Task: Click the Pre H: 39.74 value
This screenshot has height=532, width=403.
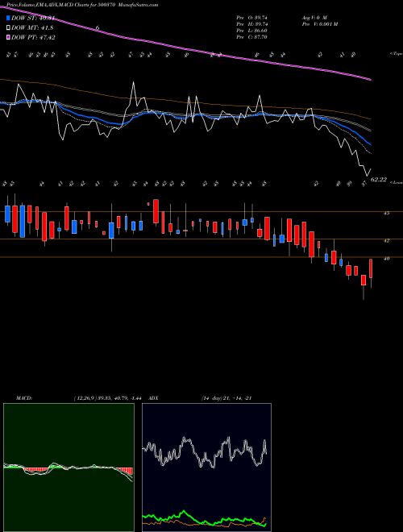Action: tap(252, 24)
